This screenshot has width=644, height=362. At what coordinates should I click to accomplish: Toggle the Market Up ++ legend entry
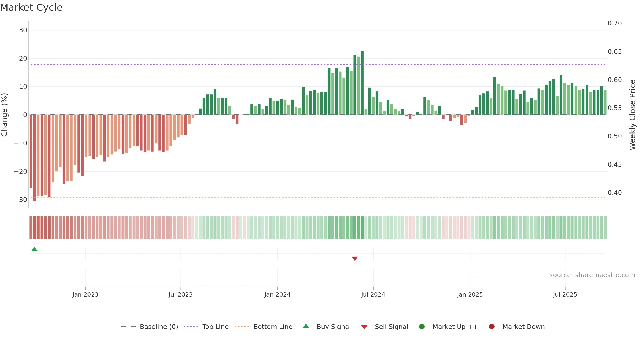449,327
